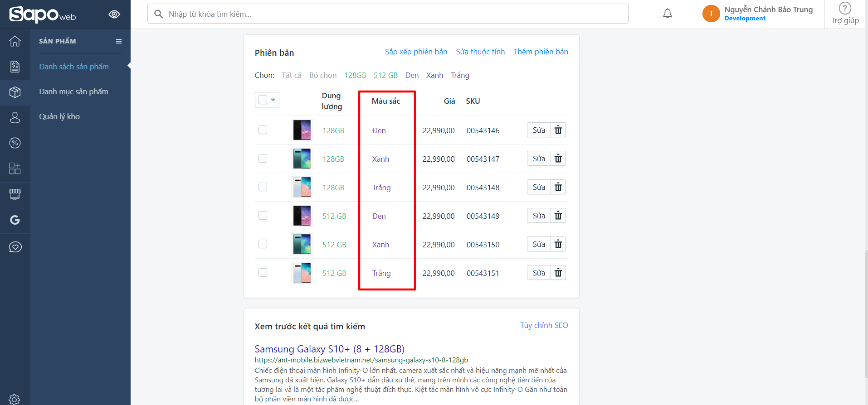Go to Danh sách sản phẩm
The height and width of the screenshot is (405, 868).
pyautogui.click(x=74, y=67)
